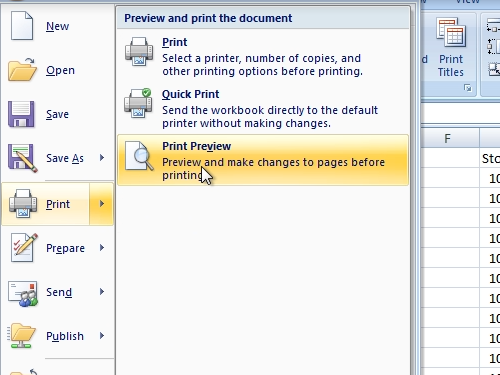
Task: Click the New blank document icon
Action: pyautogui.click(x=22, y=26)
